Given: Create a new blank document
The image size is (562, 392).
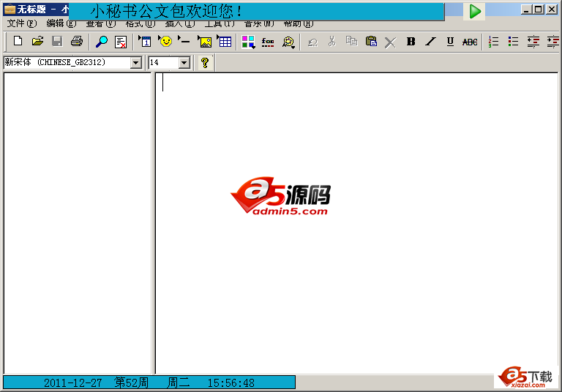Looking at the screenshot, I should click(18, 42).
